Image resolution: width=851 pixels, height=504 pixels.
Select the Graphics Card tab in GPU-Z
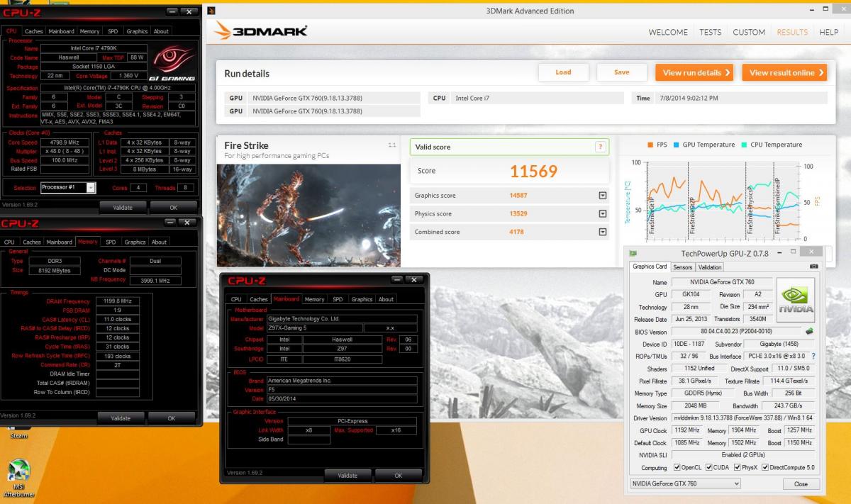click(650, 267)
